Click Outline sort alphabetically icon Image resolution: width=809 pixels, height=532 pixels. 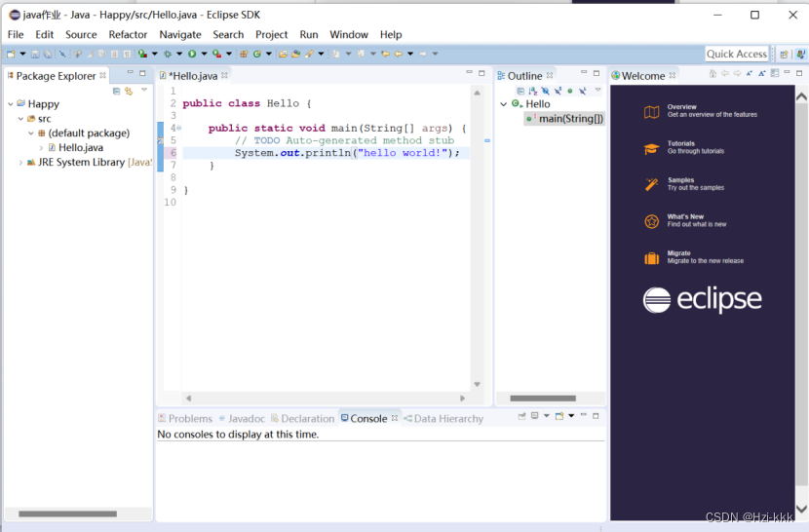coord(532,91)
